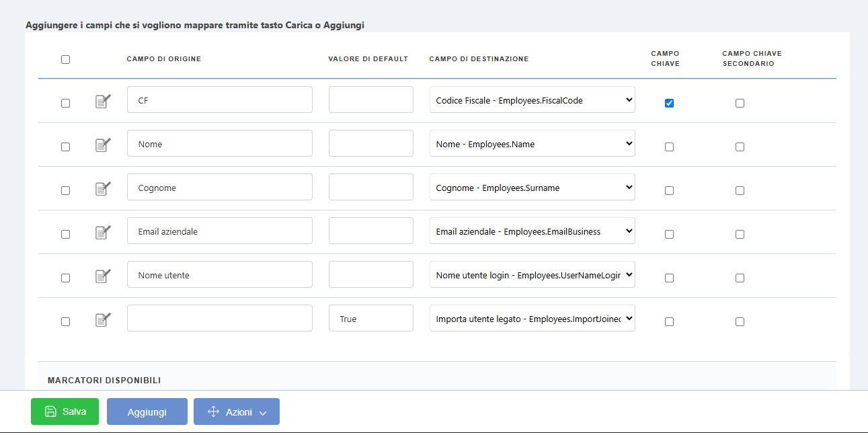Screen dimensions: 868x433
Task: Open Cognome - Employees.Surname destination dropdown
Action: tap(532, 187)
